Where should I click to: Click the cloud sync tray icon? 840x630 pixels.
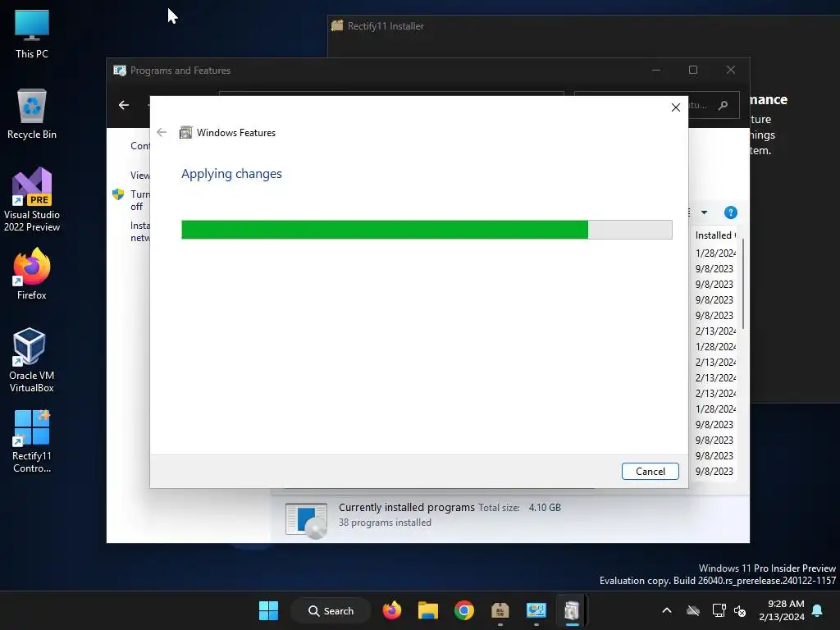(x=693, y=610)
